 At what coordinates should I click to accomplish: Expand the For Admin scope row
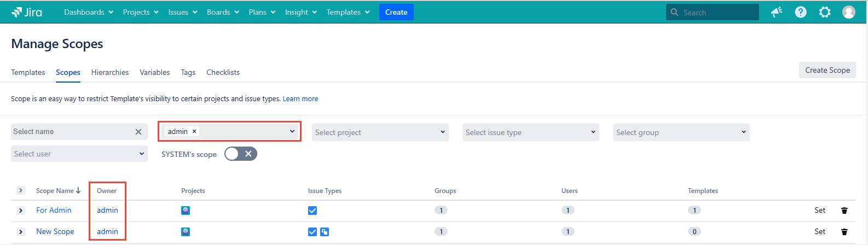[x=21, y=211]
